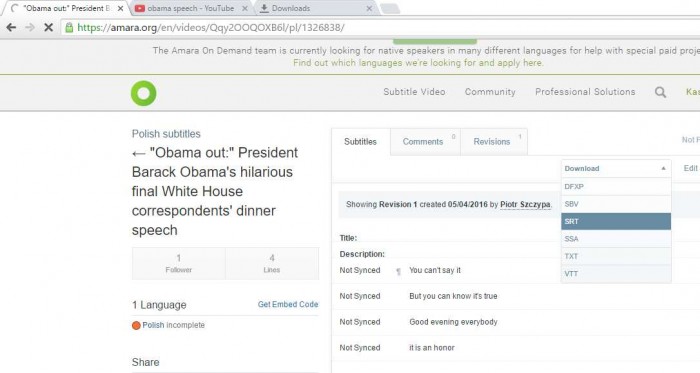Click the 1 Follower counter
Viewport: 700px width, 373px height.
(179, 263)
